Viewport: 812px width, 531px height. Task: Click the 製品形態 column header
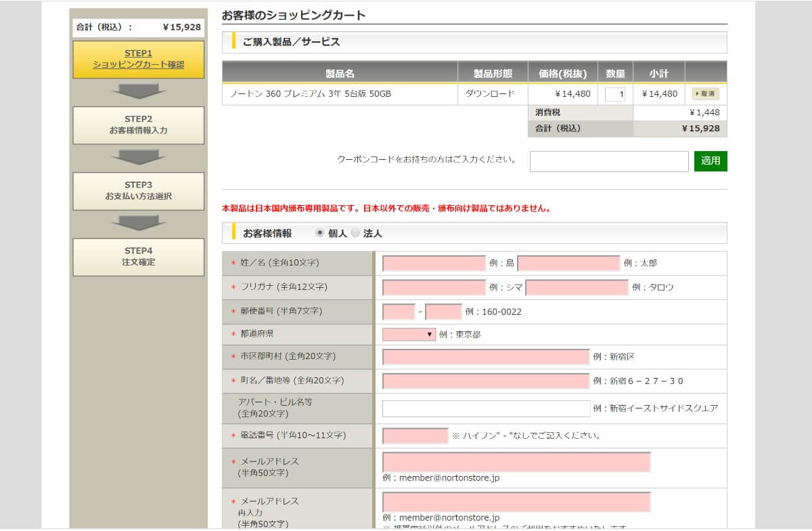pyautogui.click(x=493, y=72)
